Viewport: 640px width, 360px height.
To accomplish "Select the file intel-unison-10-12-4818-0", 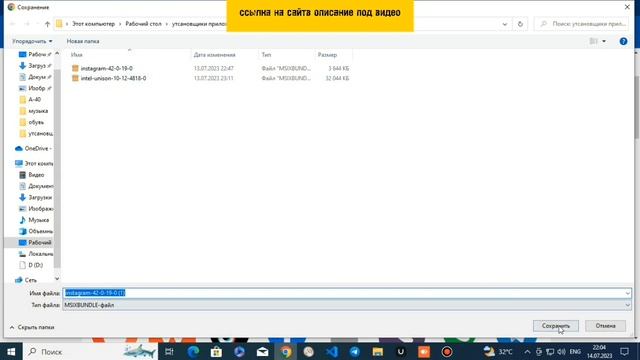I will [x=113, y=78].
